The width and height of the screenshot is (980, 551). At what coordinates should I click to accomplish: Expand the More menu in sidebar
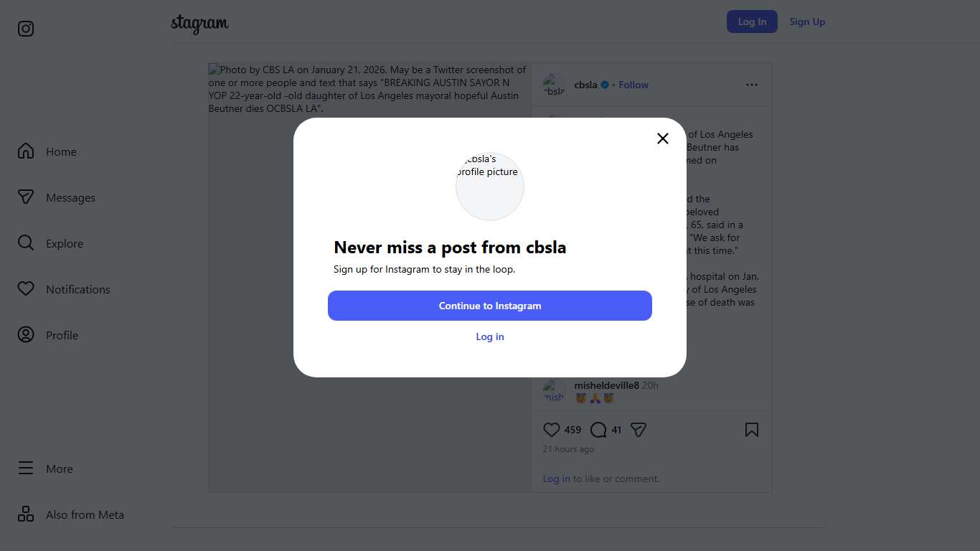[x=26, y=468]
